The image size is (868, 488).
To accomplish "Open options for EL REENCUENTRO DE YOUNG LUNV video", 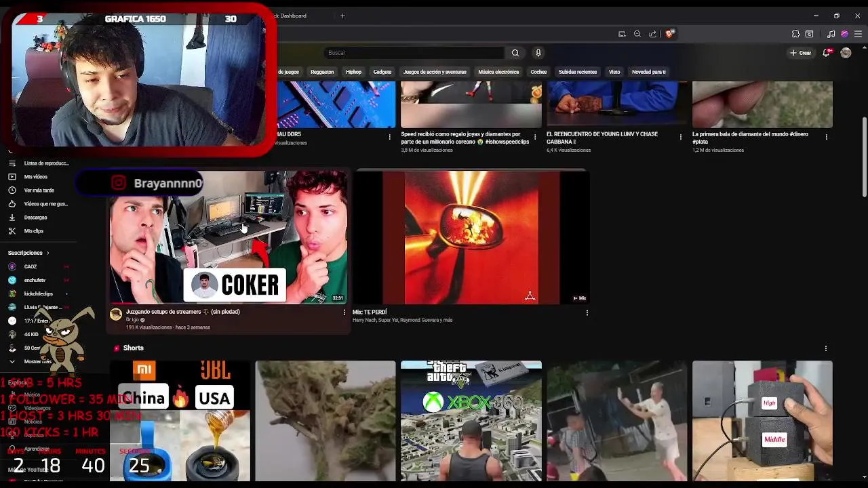I will point(681,137).
